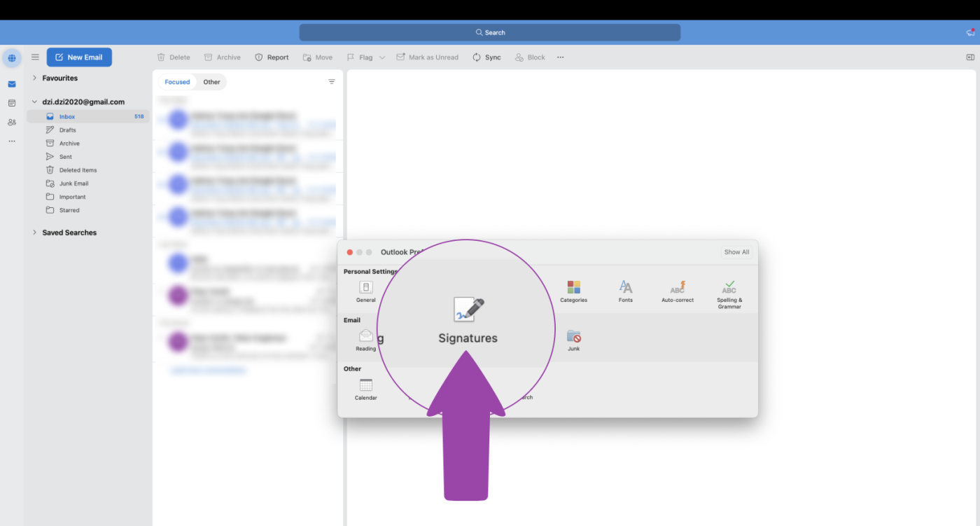This screenshot has height=526, width=980.
Task: Toggle the right side task pane icon
Action: point(970,57)
